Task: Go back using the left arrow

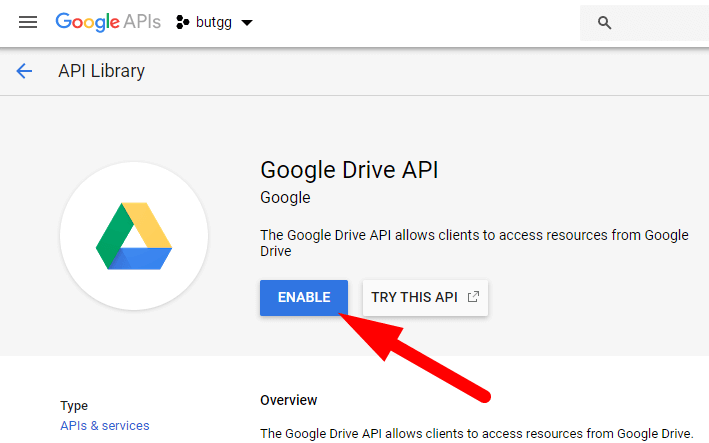Action: click(x=24, y=71)
